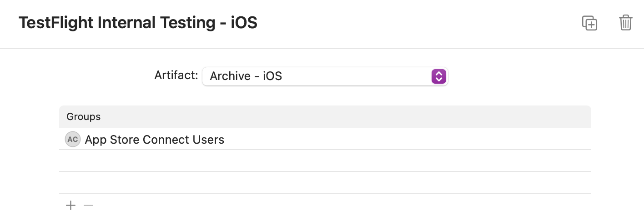Click the "Groups" header label text

84,117
